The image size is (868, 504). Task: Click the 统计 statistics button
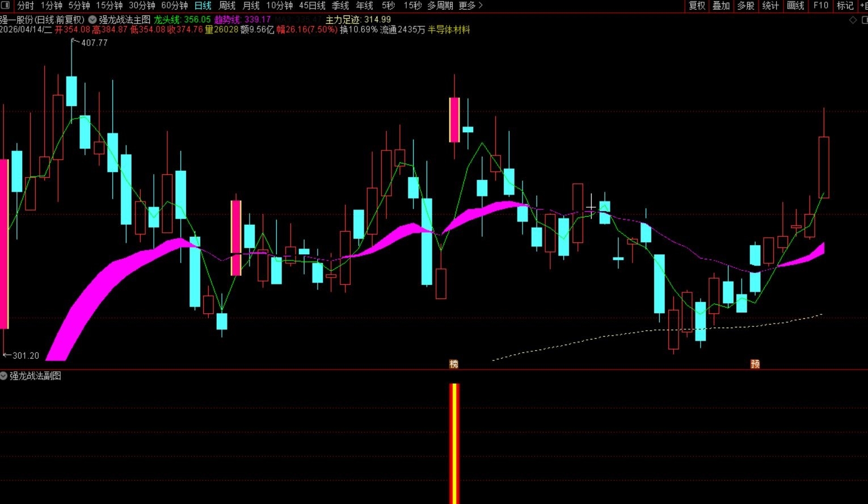coord(770,6)
